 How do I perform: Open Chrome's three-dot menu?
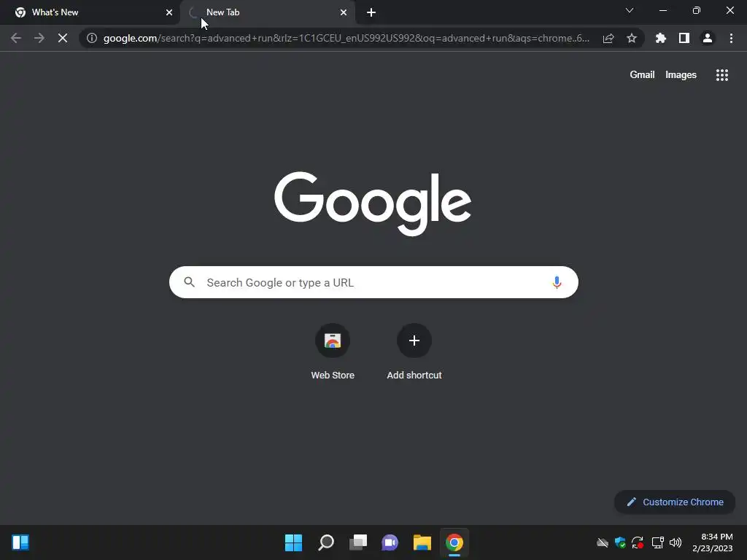(x=731, y=38)
